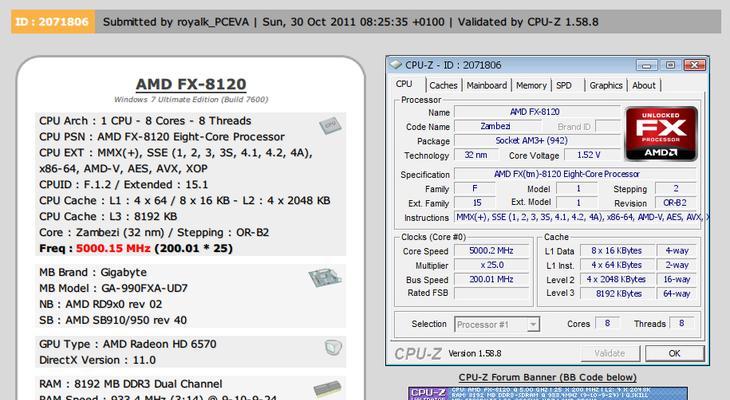
Task: Minimize the CPU-Z window
Action: (647, 65)
